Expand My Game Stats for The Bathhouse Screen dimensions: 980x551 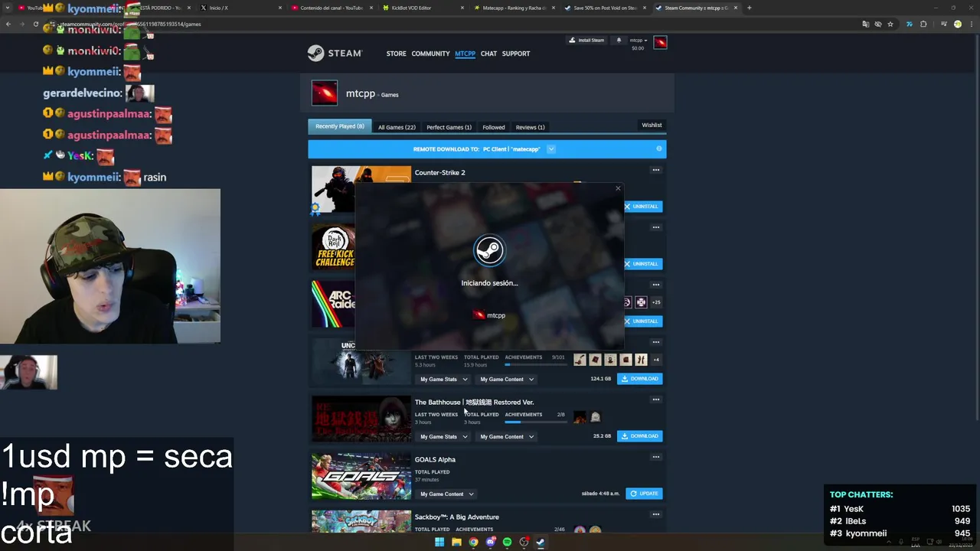(x=443, y=436)
